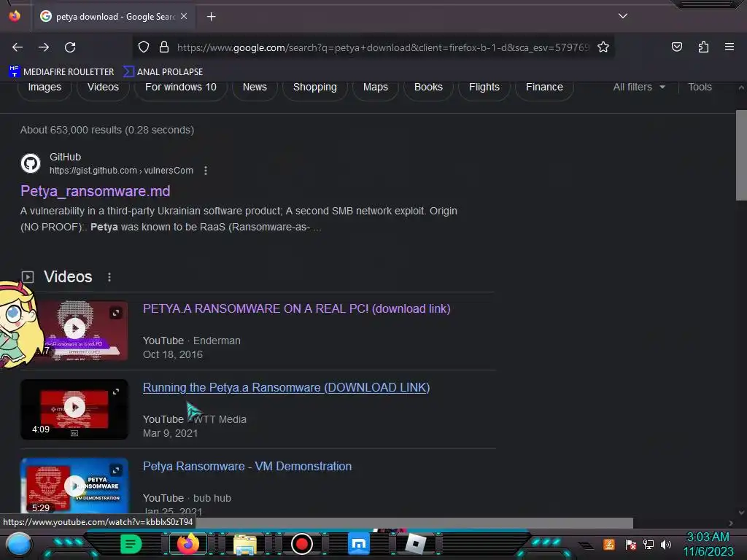Screen dimensions: 747x560
Task: Open File Explorer from the taskbar
Action: click(245, 544)
